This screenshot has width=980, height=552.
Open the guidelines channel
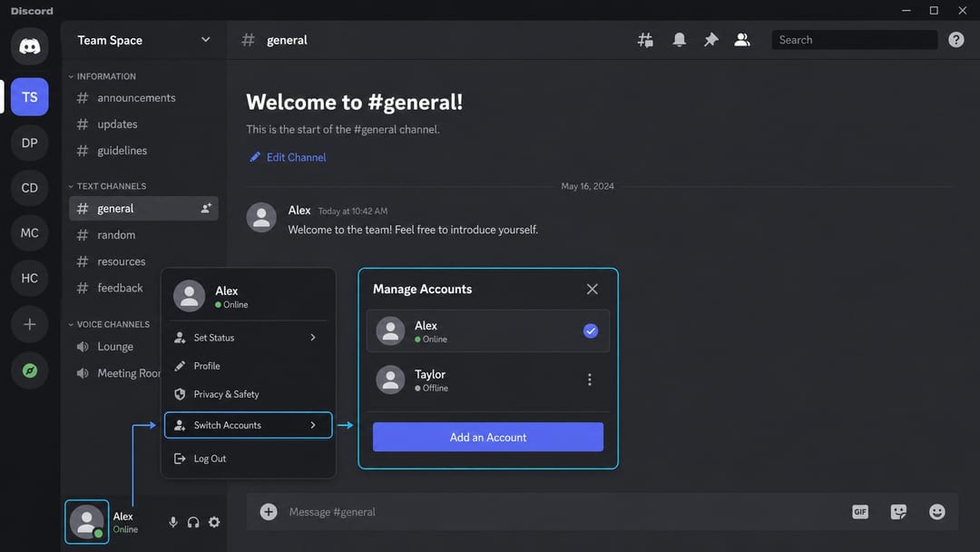point(143,150)
